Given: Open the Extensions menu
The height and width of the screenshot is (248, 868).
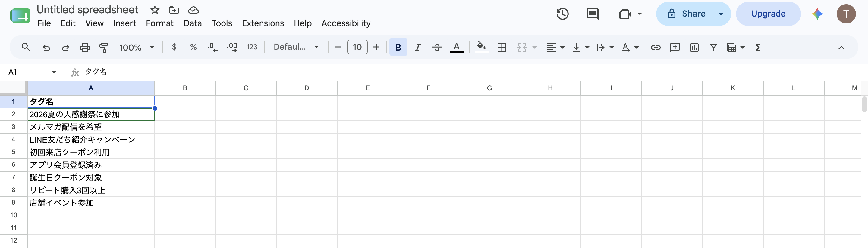Looking at the screenshot, I should click(263, 23).
